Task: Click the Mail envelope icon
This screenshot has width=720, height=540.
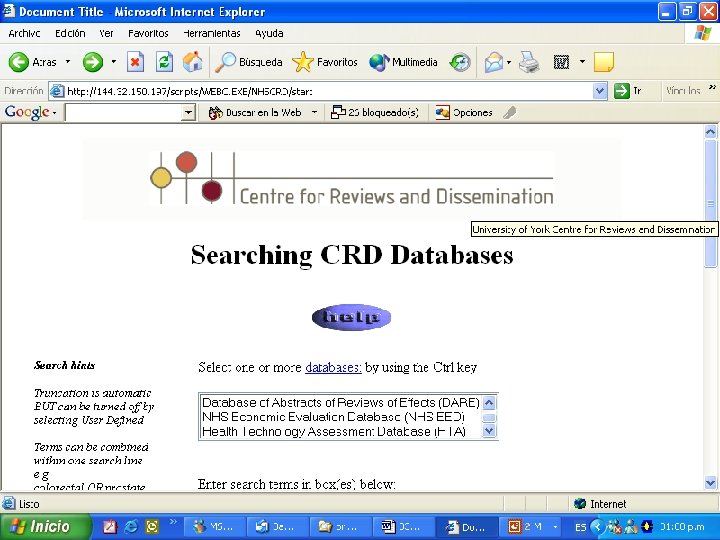Action: pos(494,62)
